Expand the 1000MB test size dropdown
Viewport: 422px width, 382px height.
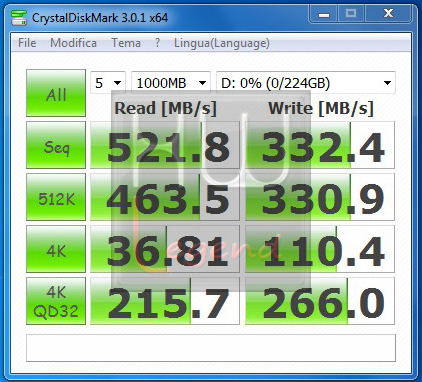pos(171,83)
